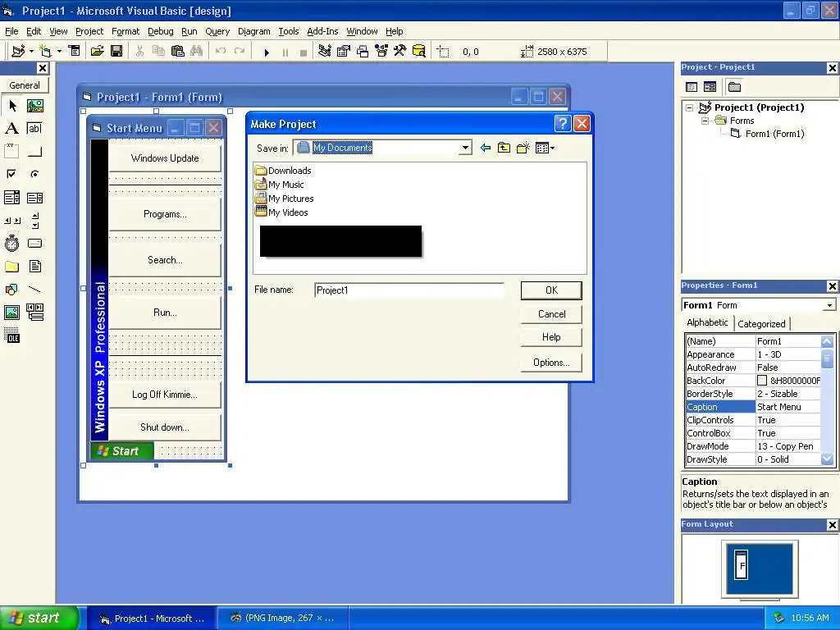Open the Debug menu
This screenshot has height=630, width=840.
160,31
